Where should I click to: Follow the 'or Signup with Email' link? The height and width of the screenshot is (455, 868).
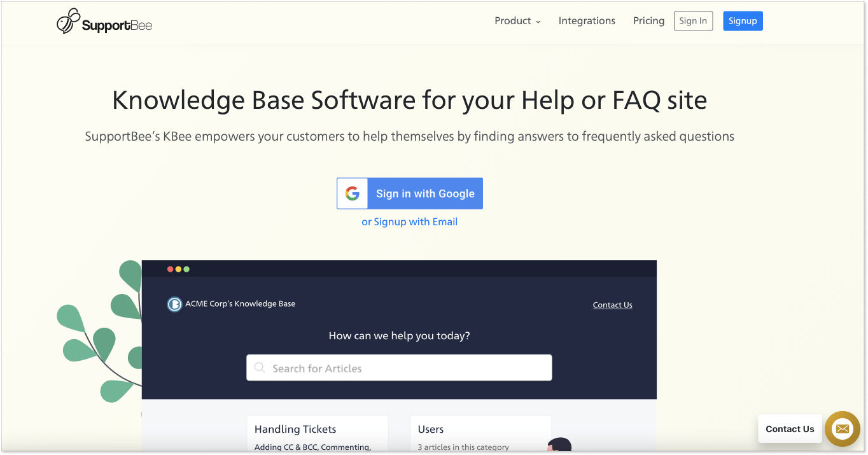(410, 221)
